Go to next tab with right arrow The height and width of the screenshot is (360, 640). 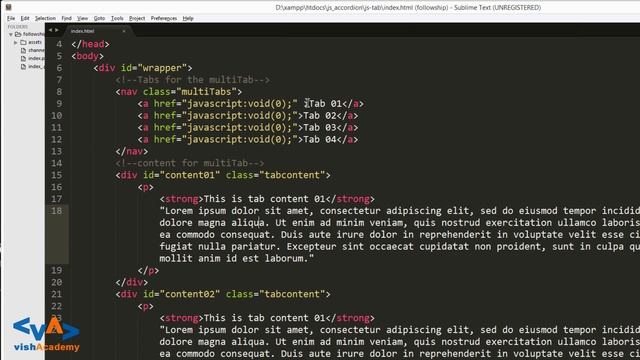click(57, 30)
